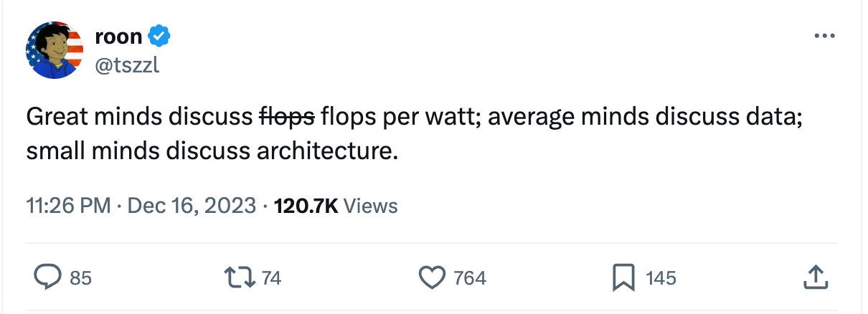Open roon's profile picture

coord(55,50)
